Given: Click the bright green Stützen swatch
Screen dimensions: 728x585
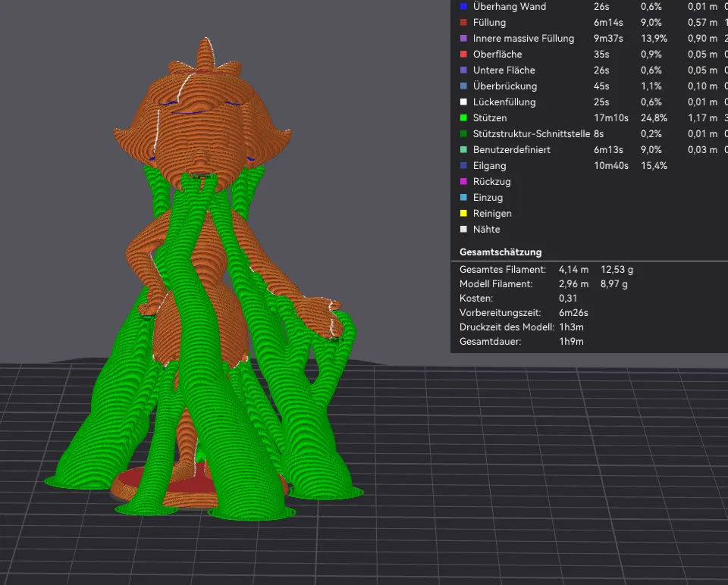Looking at the screenshot, I should pyautogui.click(x=463, y=118).
